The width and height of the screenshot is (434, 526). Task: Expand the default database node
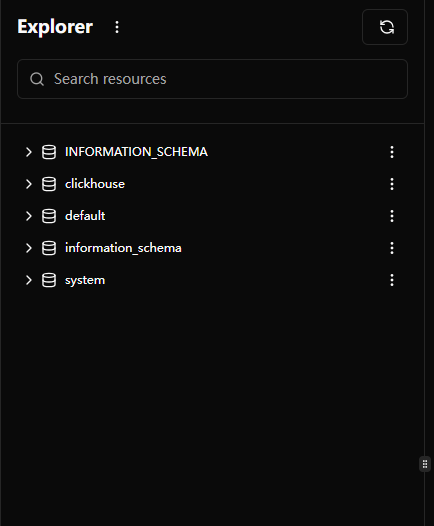coord(29,216)
